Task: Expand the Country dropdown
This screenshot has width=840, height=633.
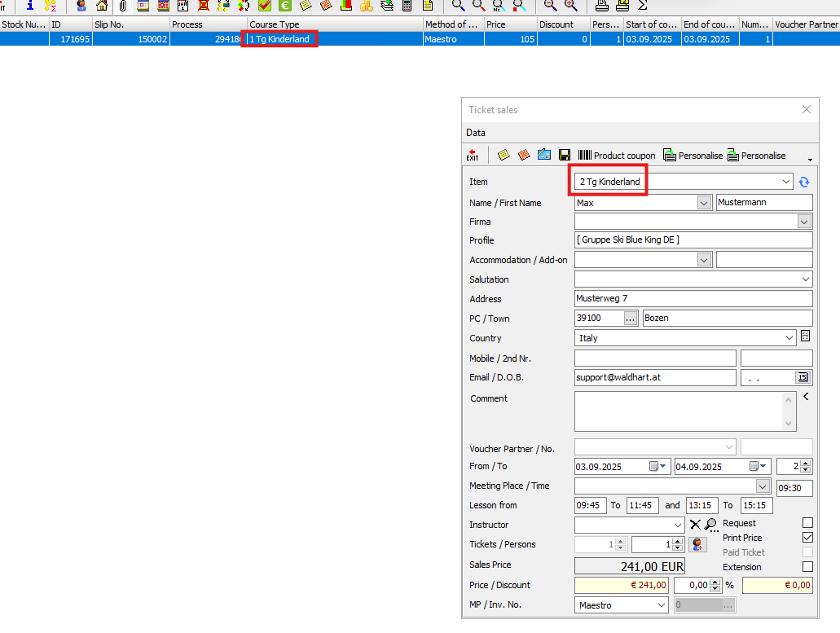Action: tap(789, 338)
